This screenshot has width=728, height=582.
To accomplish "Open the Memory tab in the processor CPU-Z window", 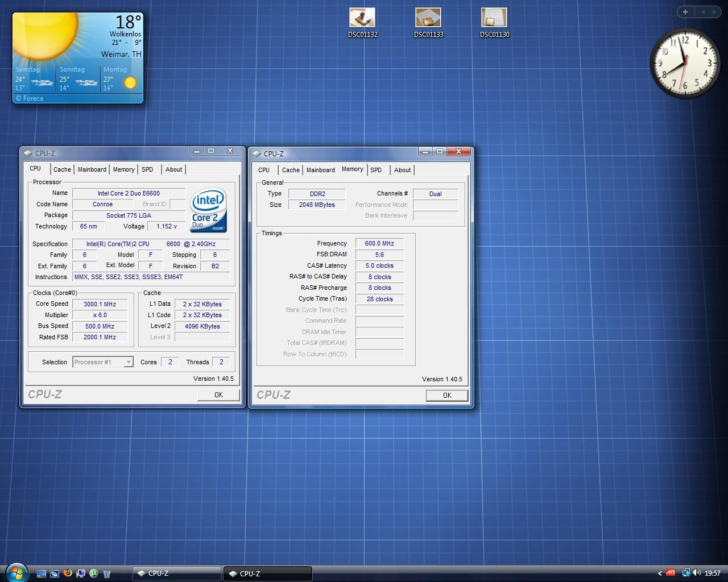I will (x=123, y=169).
